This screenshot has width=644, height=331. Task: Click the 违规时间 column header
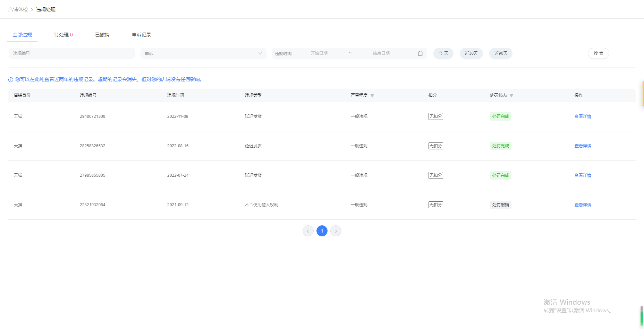click(176, 95)
